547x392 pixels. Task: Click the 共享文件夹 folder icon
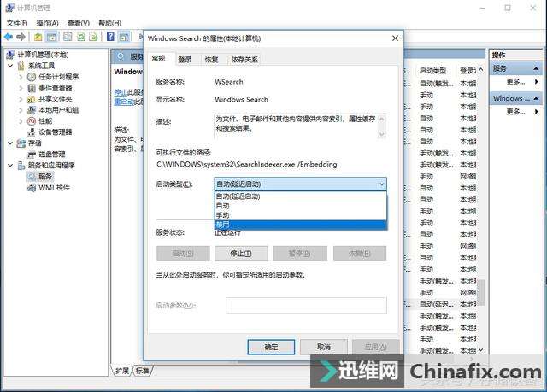point(32,99)
